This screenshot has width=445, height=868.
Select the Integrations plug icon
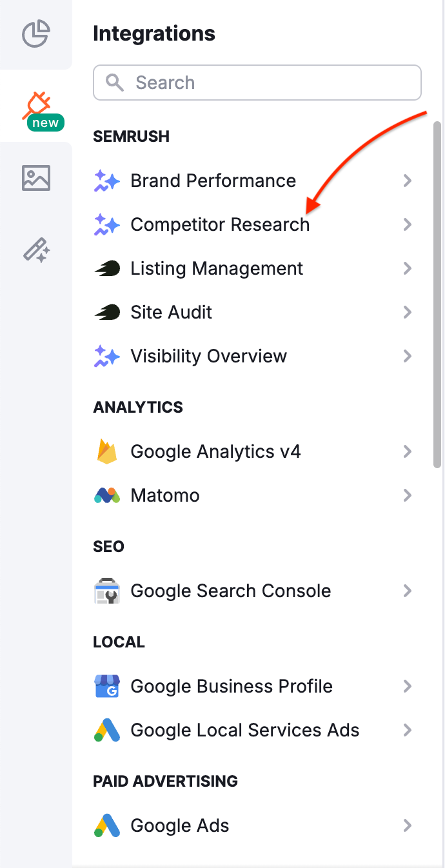(x=35, y=103)
